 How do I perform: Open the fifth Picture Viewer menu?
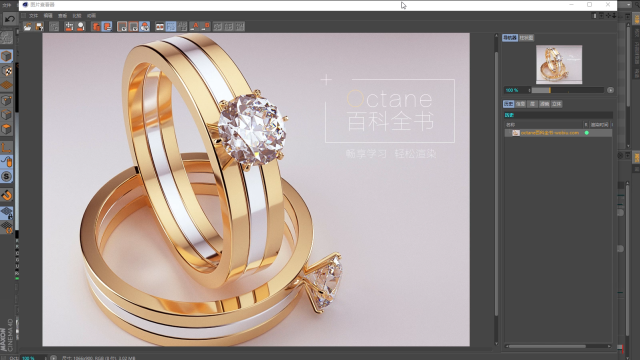pos(91,16)
